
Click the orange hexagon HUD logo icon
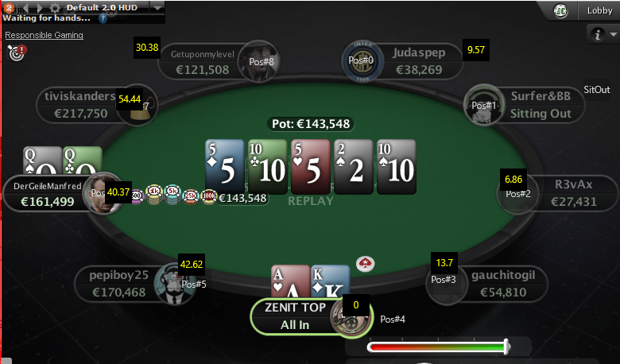tap(9, 7)
